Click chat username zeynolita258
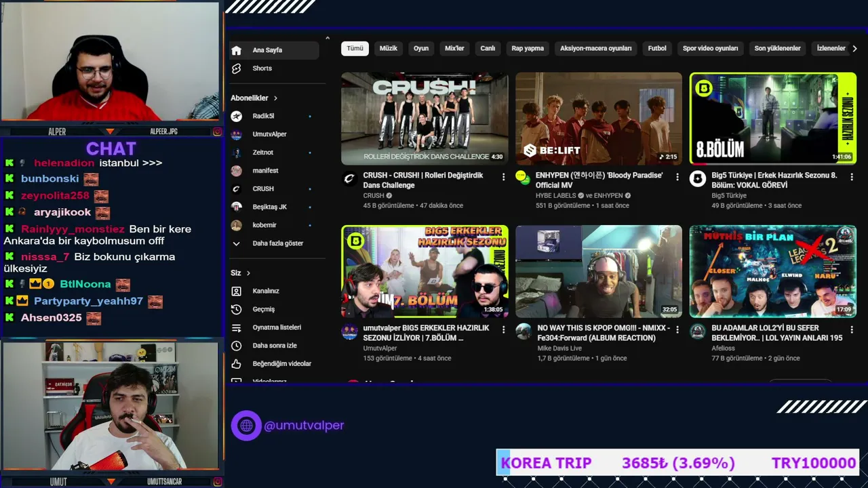Image resolution: width=868 pixels, height=488 pixels. 55,196
